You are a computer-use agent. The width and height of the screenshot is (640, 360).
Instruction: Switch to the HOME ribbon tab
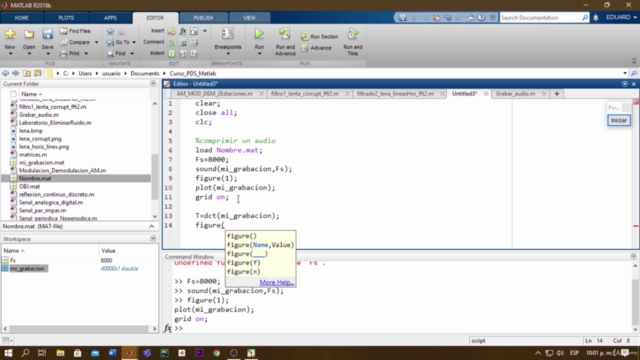click(x=22, y=18)
